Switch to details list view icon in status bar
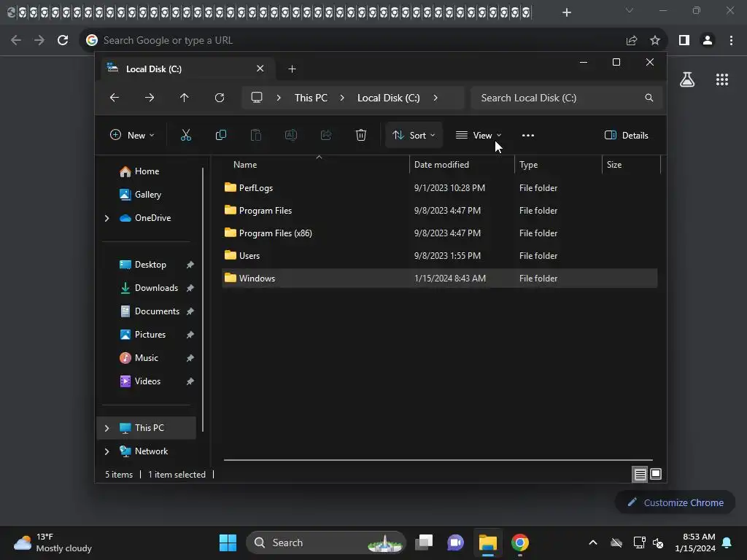This screenshot has width=747, height=560. (x=640, y=474)
